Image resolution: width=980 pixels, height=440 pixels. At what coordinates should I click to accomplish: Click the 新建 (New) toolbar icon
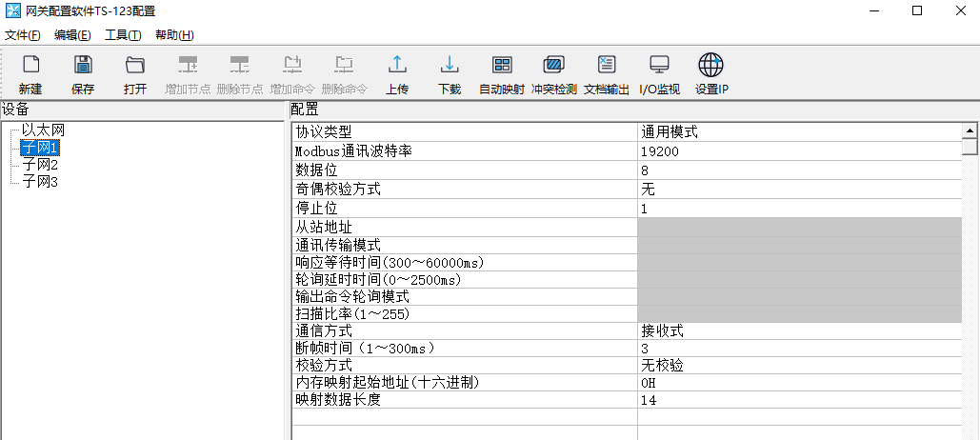pyautogui.click(x=30, y=66)
